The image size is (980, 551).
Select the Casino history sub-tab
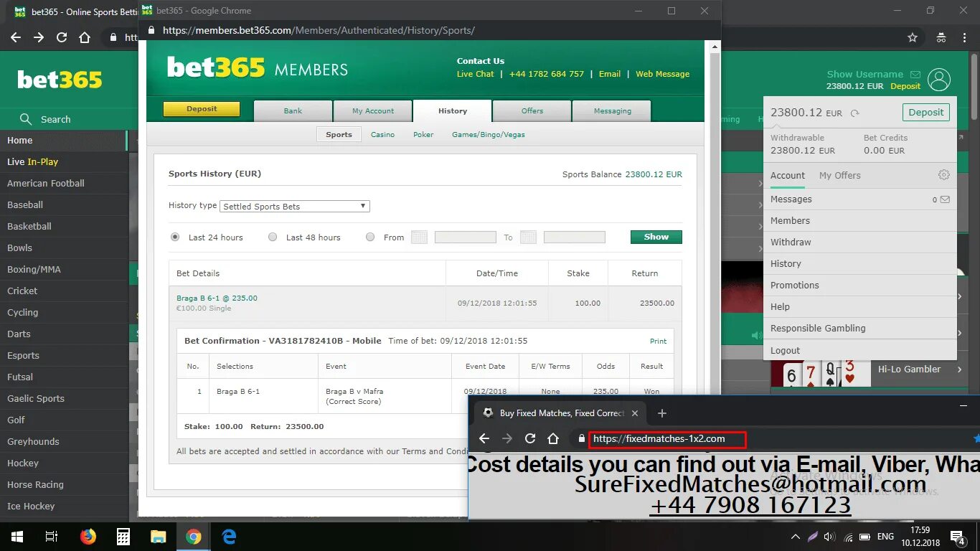tap(382, 135)
